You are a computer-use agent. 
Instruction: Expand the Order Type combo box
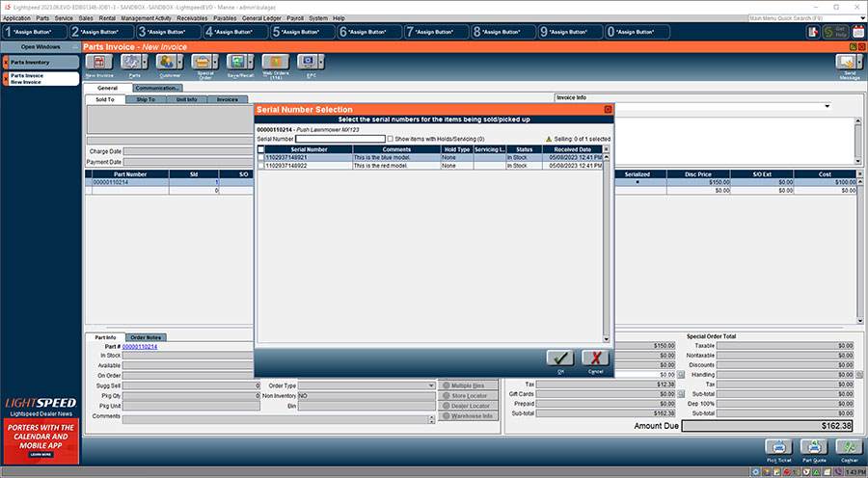pos(431,385)
